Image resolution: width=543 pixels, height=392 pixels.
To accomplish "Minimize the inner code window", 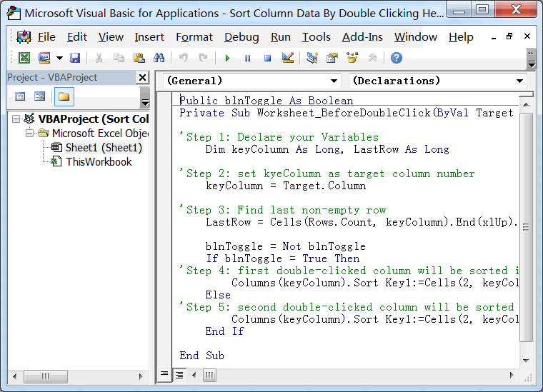I will pos(494,37).
